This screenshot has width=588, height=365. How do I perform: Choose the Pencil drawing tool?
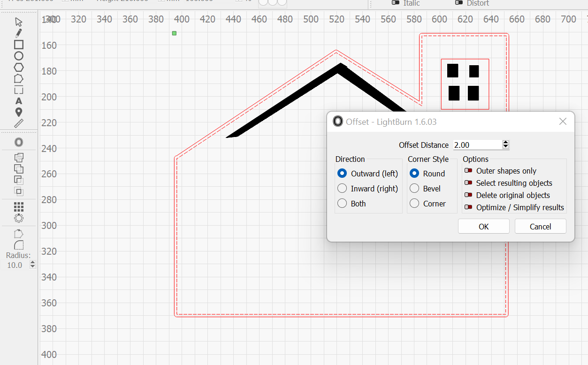point(19,33)
